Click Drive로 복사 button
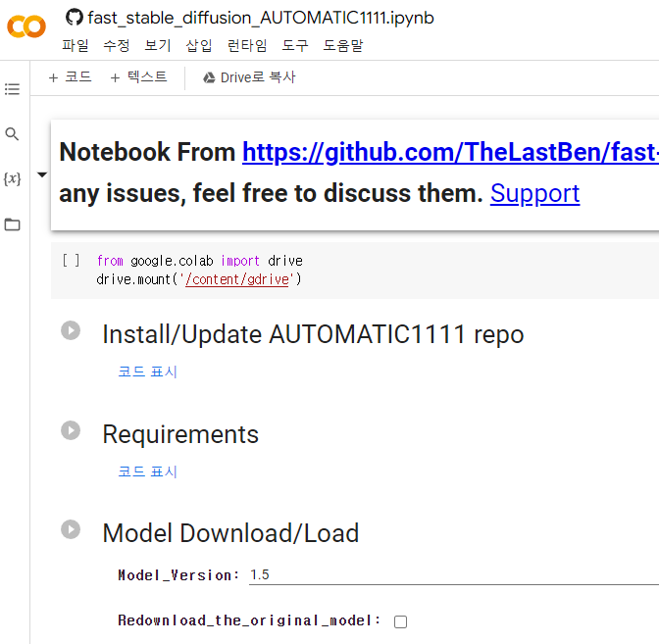 coord(249,77)
